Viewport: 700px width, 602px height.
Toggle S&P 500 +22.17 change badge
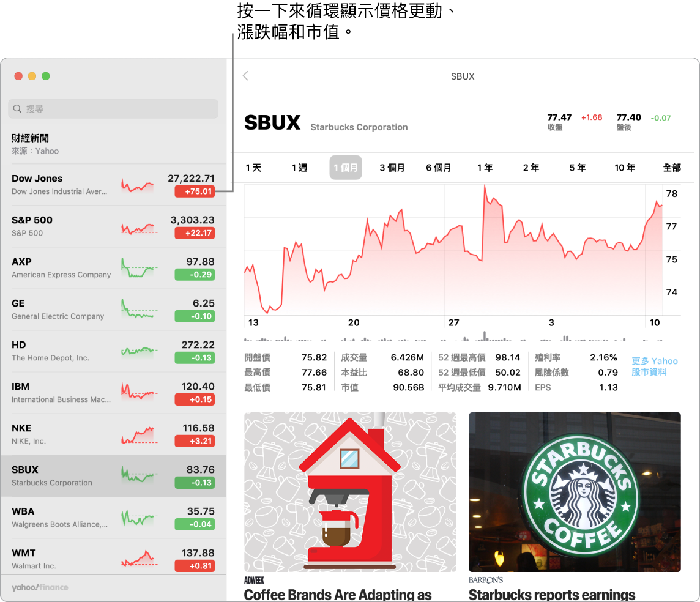pyautogui.click(x=195, y=233)
